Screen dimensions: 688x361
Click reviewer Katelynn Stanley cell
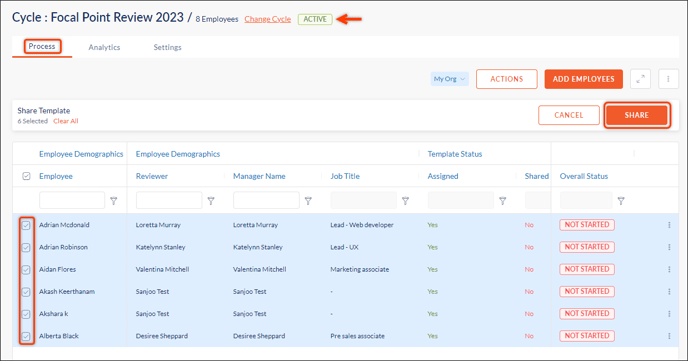161,247
